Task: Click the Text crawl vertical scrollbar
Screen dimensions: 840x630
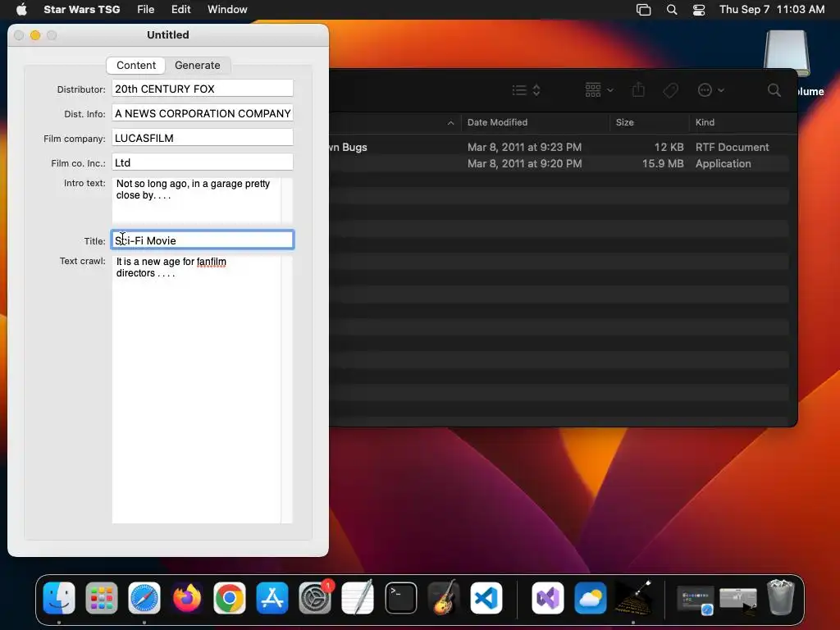Action: [x=287, y=390]
